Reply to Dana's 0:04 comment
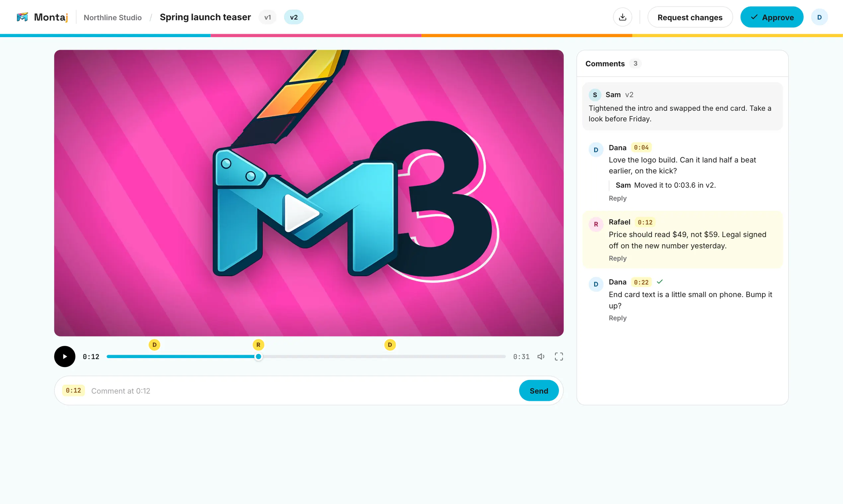 pyautogui.click(x=617, y=198)
